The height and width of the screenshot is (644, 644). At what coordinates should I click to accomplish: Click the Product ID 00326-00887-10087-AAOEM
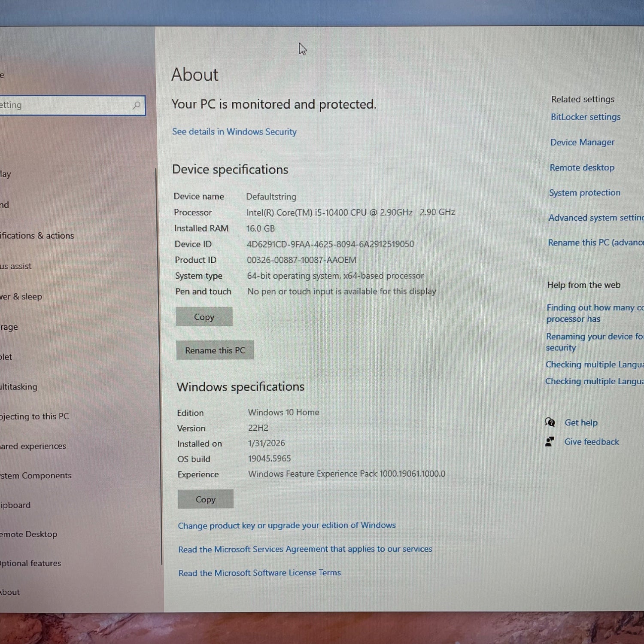click(301, 260)
